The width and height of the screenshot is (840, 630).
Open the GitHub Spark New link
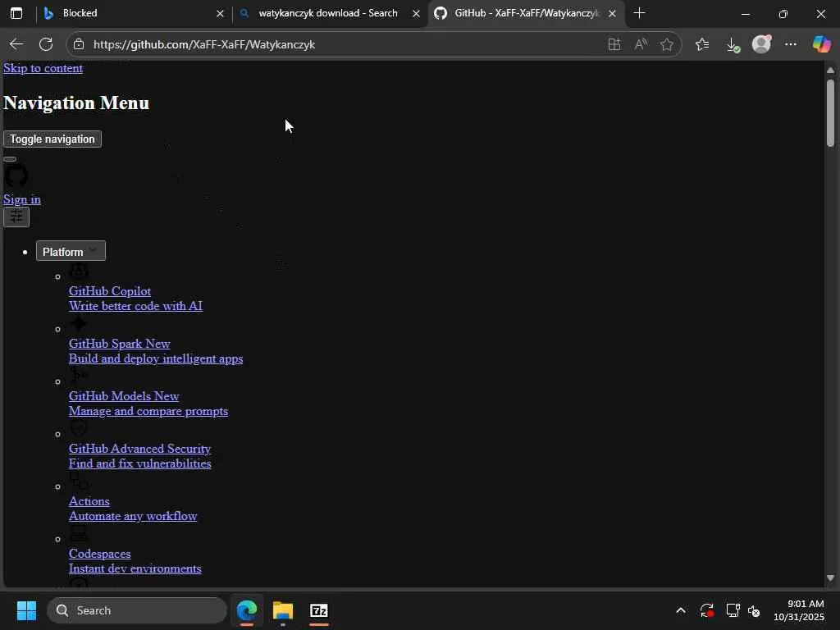[120, 344]
